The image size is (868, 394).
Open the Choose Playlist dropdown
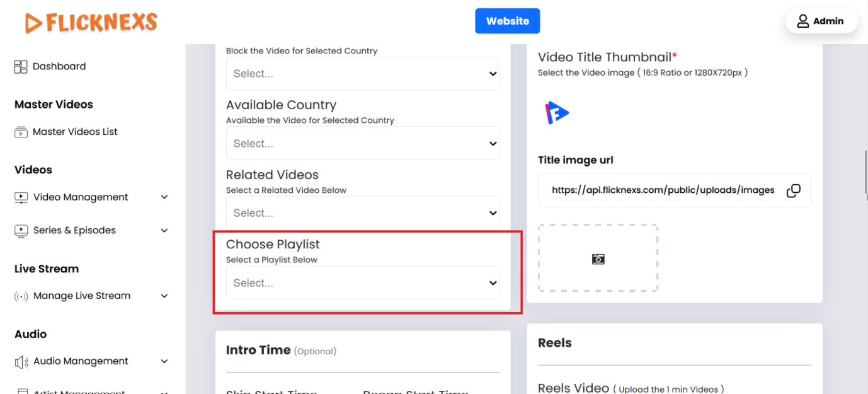tap(362, 283)
